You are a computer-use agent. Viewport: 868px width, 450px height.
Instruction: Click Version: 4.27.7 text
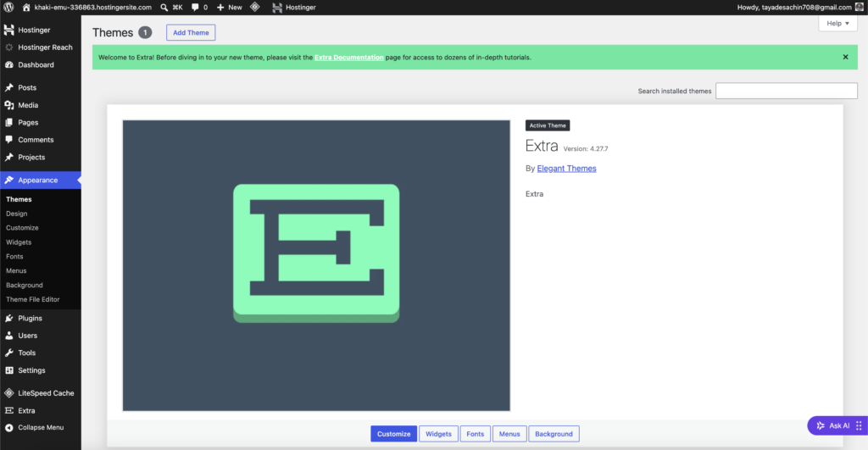586,149
